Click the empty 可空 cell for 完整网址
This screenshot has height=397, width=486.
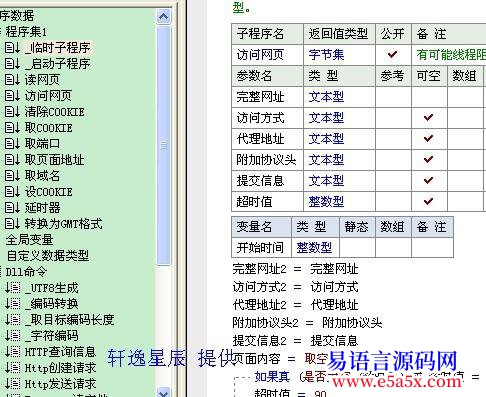429,97
